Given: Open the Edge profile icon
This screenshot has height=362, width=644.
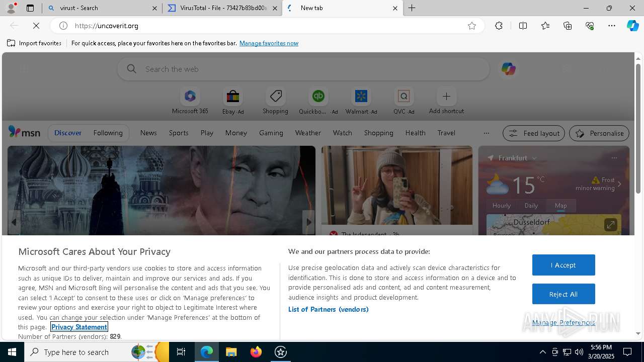Looking at the screenshot, I should (11, 8).
